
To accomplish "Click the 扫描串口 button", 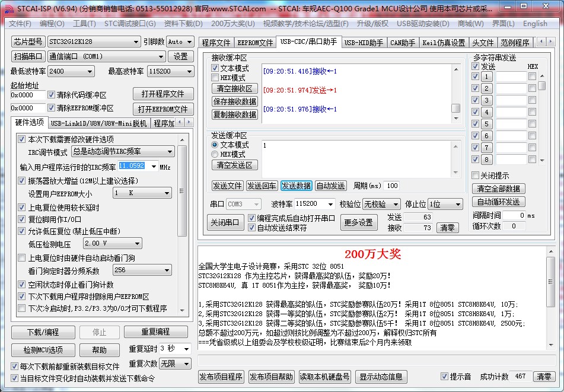I will click(x=28, y=56).
